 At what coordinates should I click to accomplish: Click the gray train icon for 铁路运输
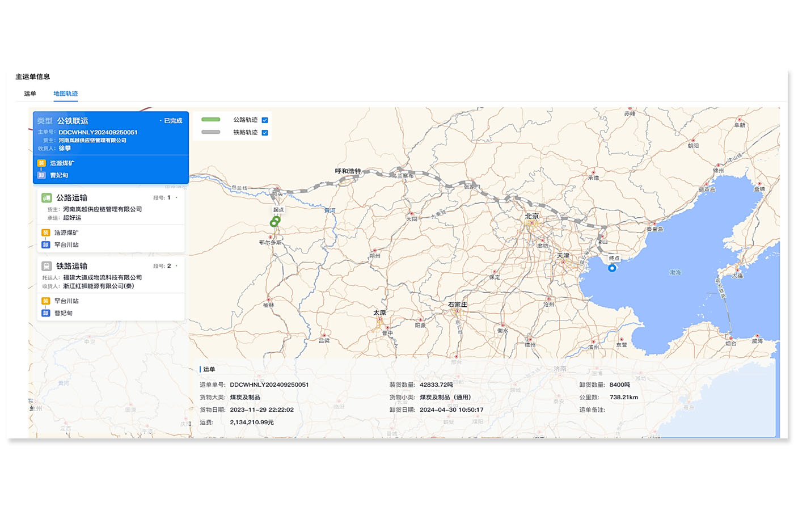click(x=47, y=266)
